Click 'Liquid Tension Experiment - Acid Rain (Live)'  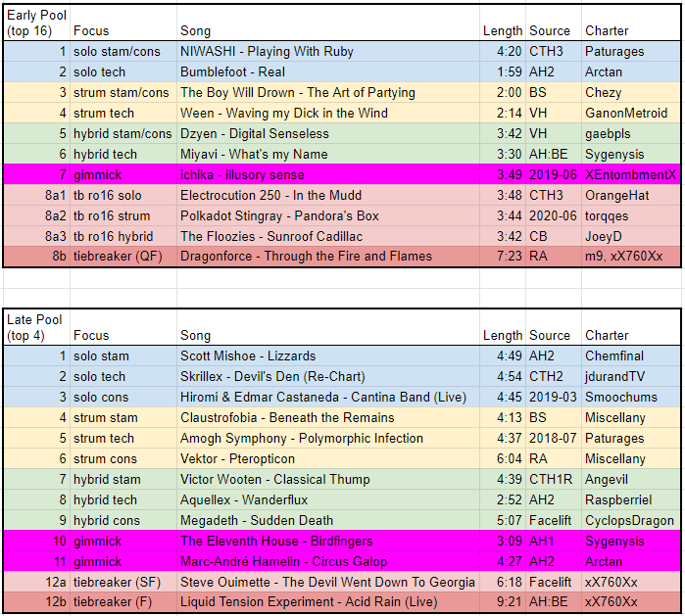point(328,602)
